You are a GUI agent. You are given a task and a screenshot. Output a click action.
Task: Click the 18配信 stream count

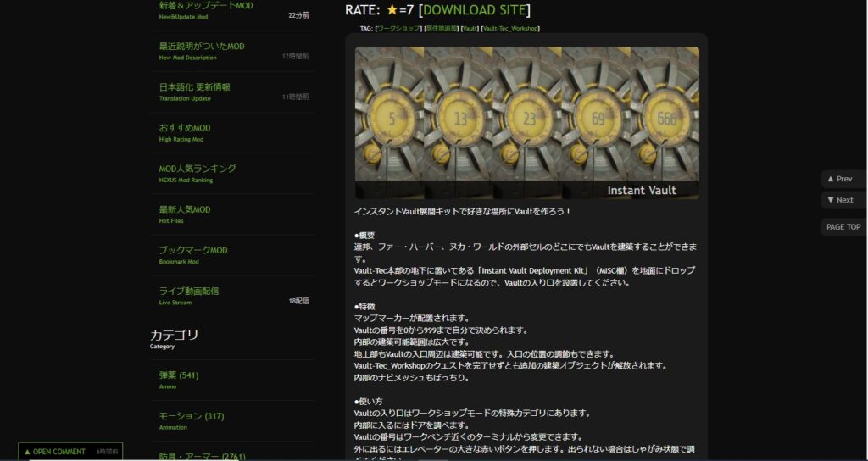pyautogui.click(x=298, y=301)
